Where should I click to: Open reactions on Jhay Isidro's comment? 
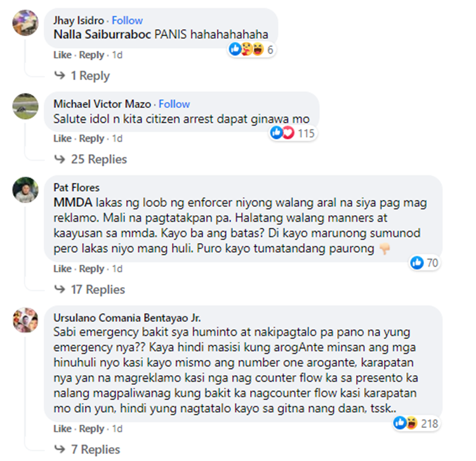pos(251,50)
